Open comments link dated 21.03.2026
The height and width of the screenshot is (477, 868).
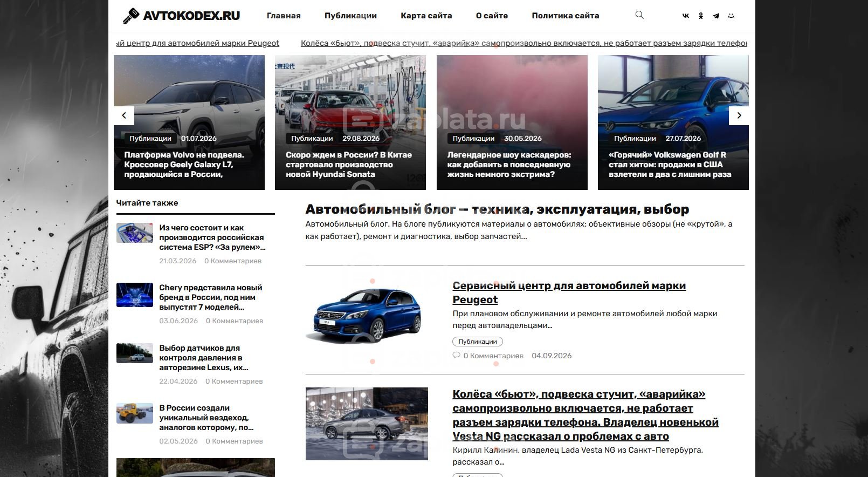(233, 261)
